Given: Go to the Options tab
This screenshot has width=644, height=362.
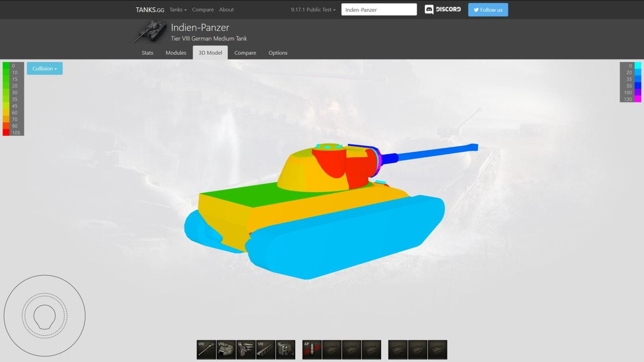Looking at the screenshot, I should pyautogui.click(x=278, y=53).
